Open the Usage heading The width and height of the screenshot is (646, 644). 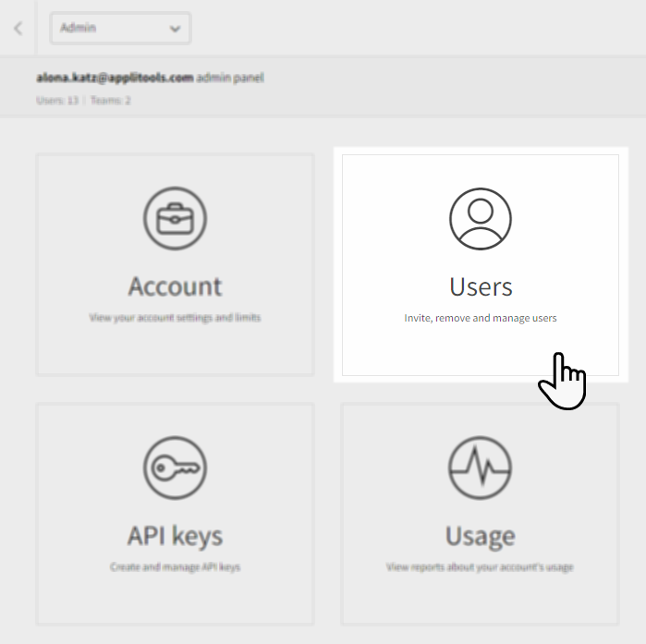coord(480,536)
